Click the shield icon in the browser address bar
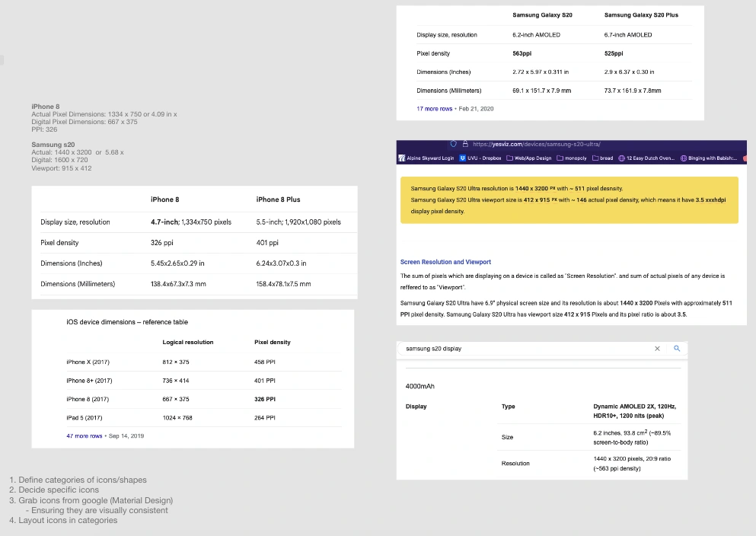Image resolution: width=756 pixels, height=536 pixels. click(x=453, y=144)
